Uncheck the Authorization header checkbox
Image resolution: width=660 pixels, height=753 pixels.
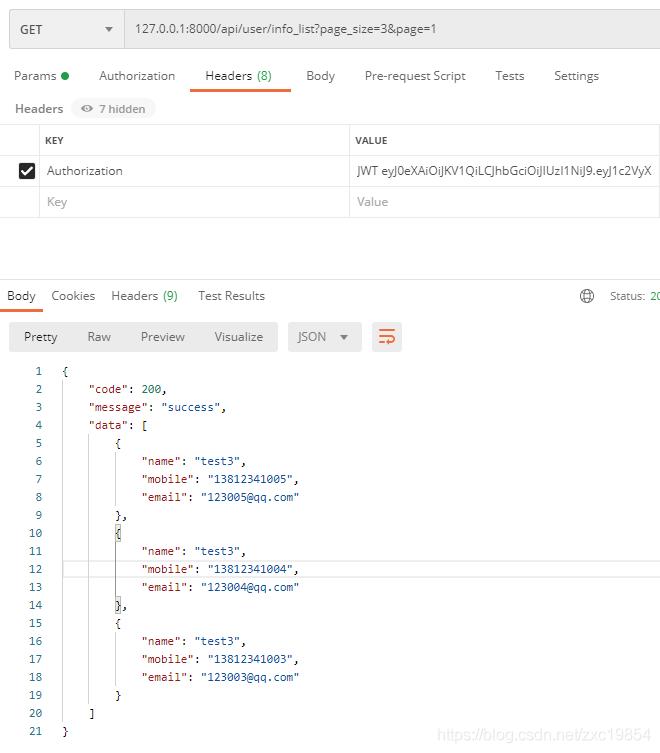coord(27,170)
